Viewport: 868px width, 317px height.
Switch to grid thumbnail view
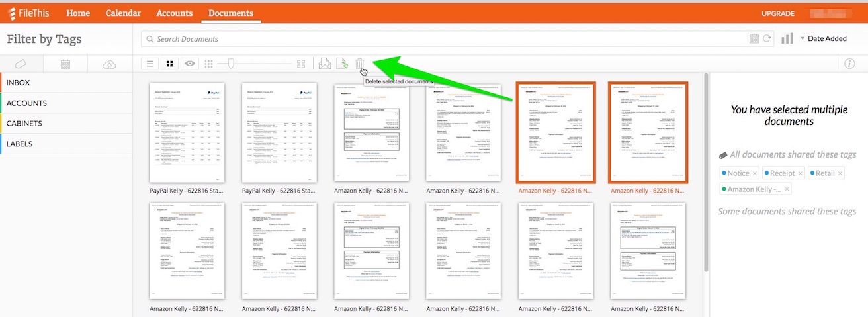(x=170, y=64)
